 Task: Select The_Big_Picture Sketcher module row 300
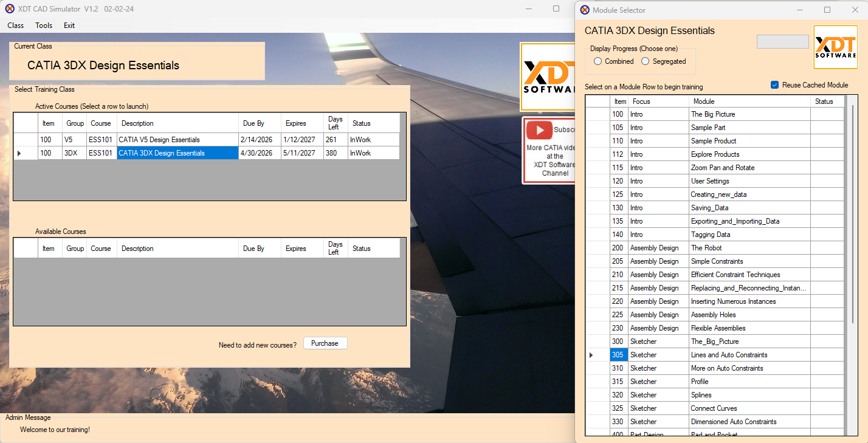715,342
